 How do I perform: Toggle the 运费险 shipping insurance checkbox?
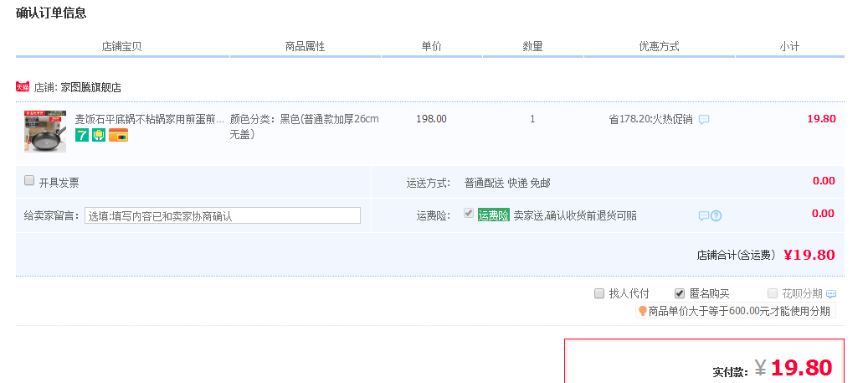[x=469, y=213]
